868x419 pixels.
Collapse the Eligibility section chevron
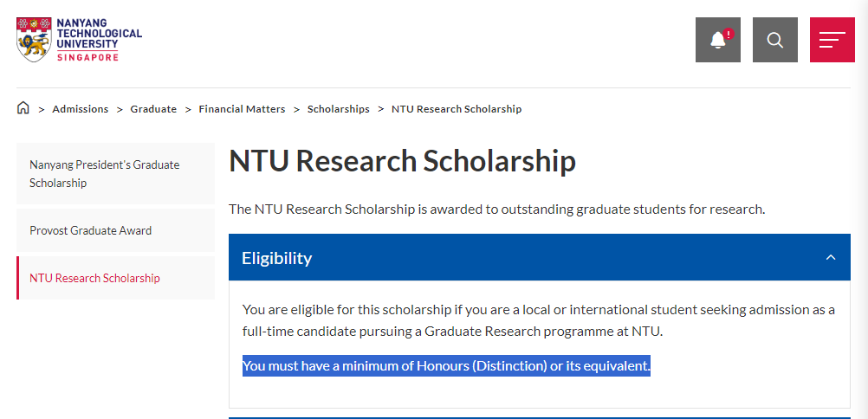coord(831,257)
